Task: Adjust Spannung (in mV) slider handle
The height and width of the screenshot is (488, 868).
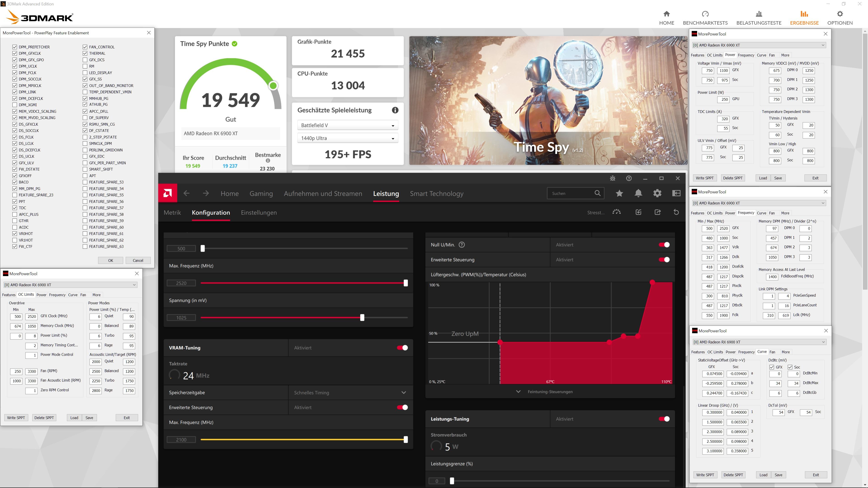Action: (362, 318)
